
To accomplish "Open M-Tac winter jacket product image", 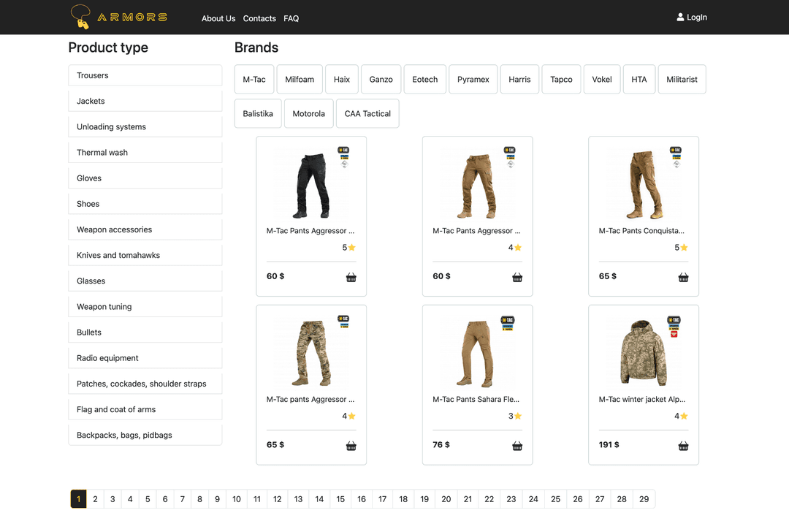I will [644, 353].
